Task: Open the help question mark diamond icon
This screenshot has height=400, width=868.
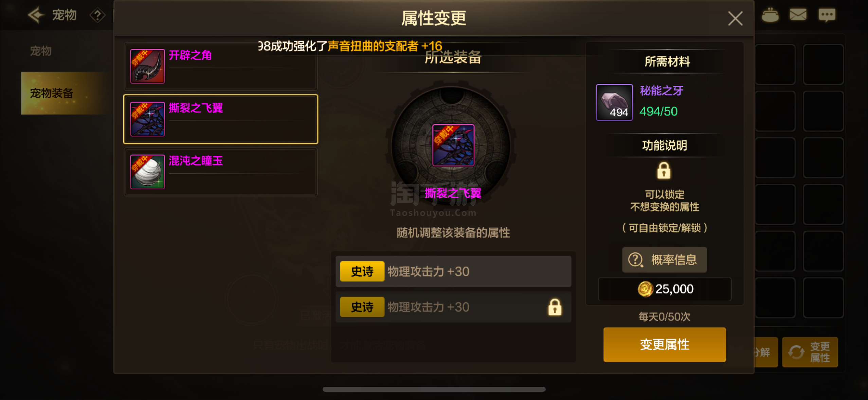Action: tap(97, 15)
